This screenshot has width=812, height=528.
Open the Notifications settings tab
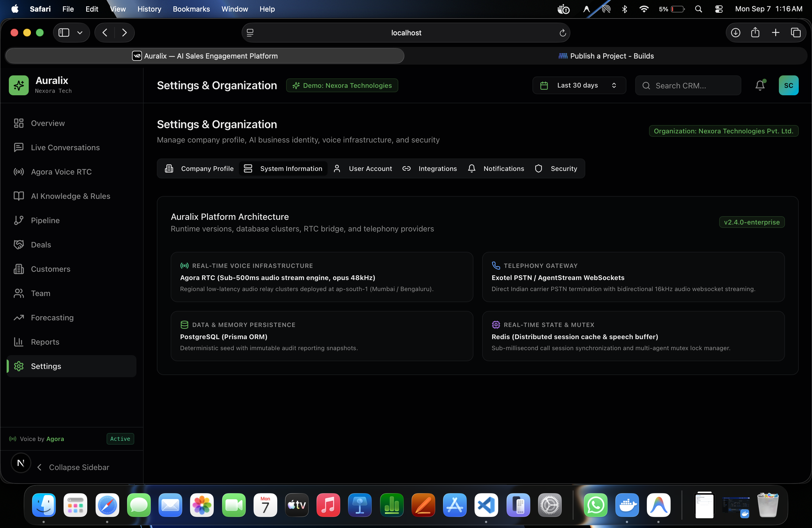(496, 168)
